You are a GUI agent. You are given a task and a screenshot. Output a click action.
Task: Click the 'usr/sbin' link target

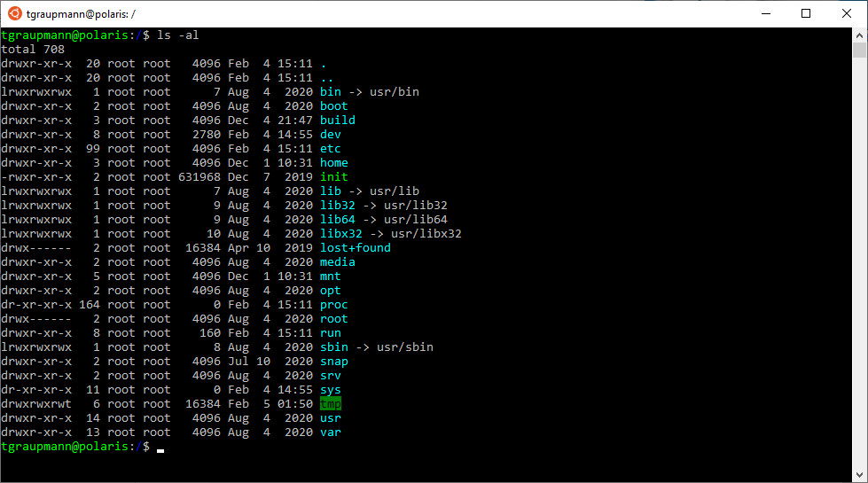pos(405,347)
